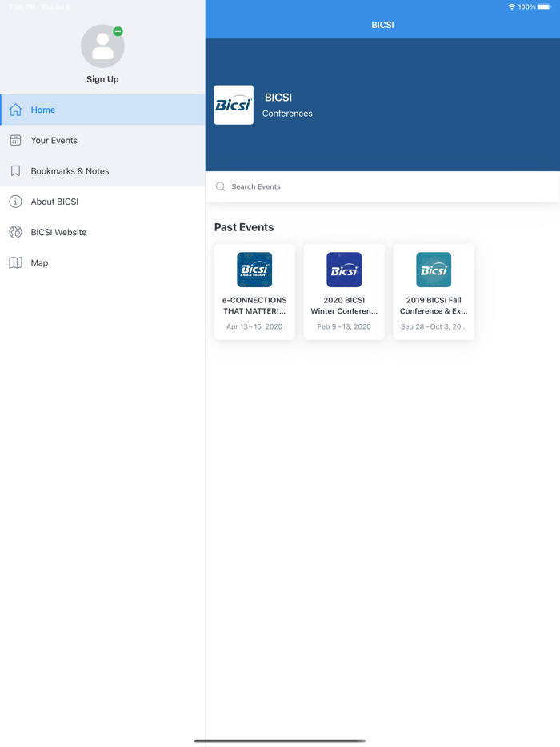
Task: Go to BICSI Website link
Action: tap(58, 232)
